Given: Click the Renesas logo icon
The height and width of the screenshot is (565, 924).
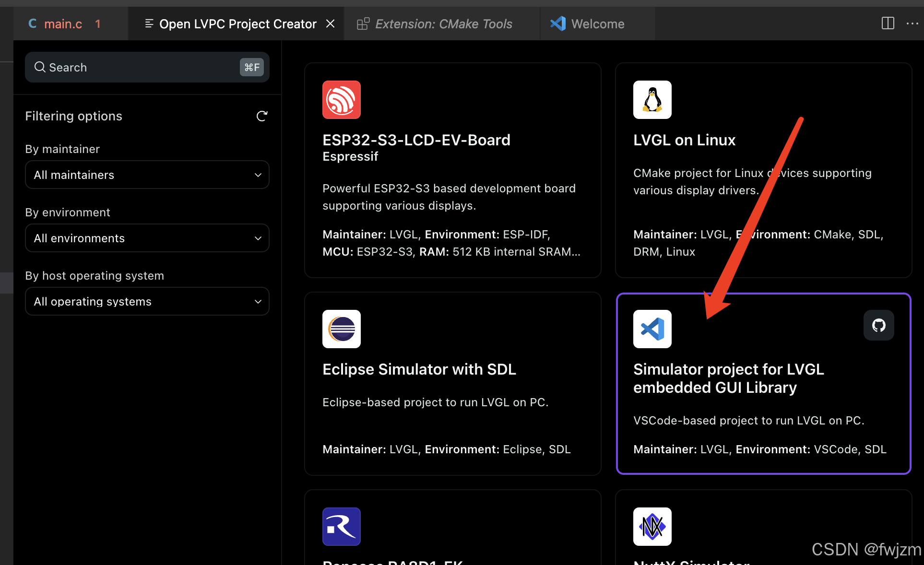Looking at the screenshot, I should [342, 527].
